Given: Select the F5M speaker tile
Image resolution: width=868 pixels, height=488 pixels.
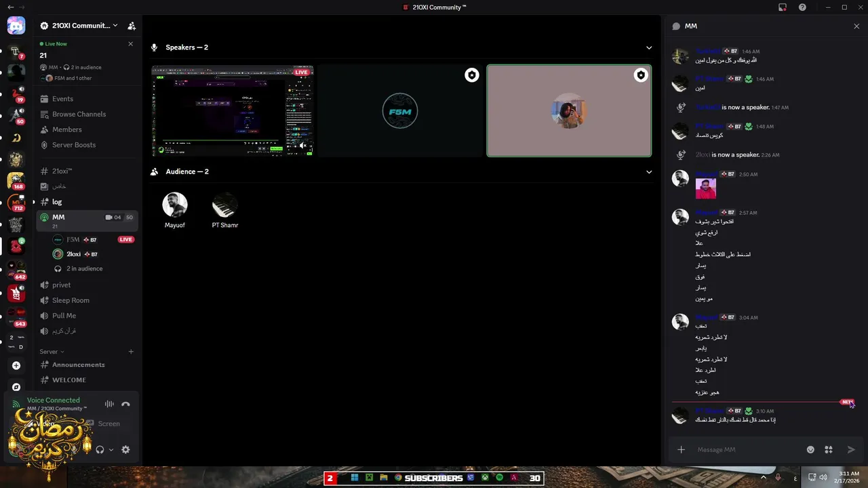Looking at the screenshot, I should tap(400, 111).
